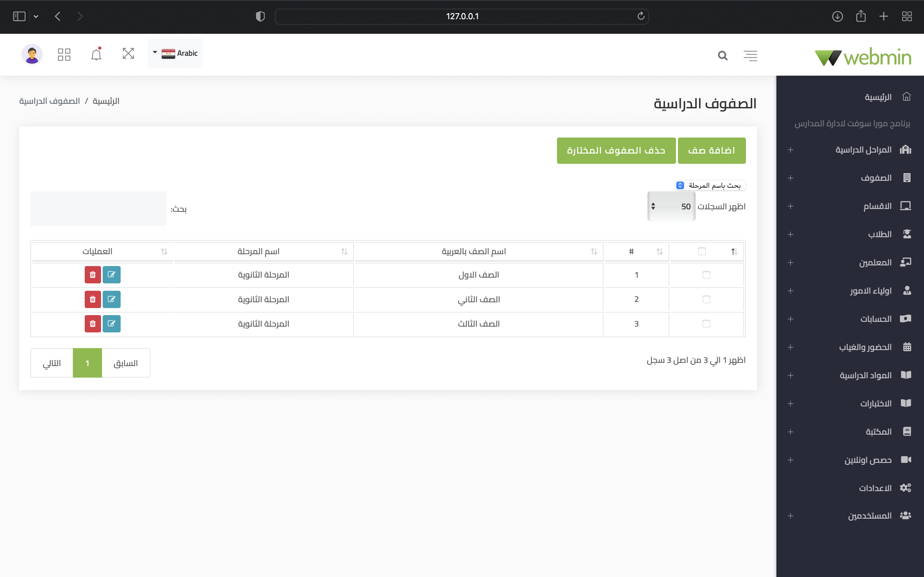Image resolution: width=924 pixels, height=577 pixels.
Task: Open the apps grid icon in header
Action: tap(64, 54)
